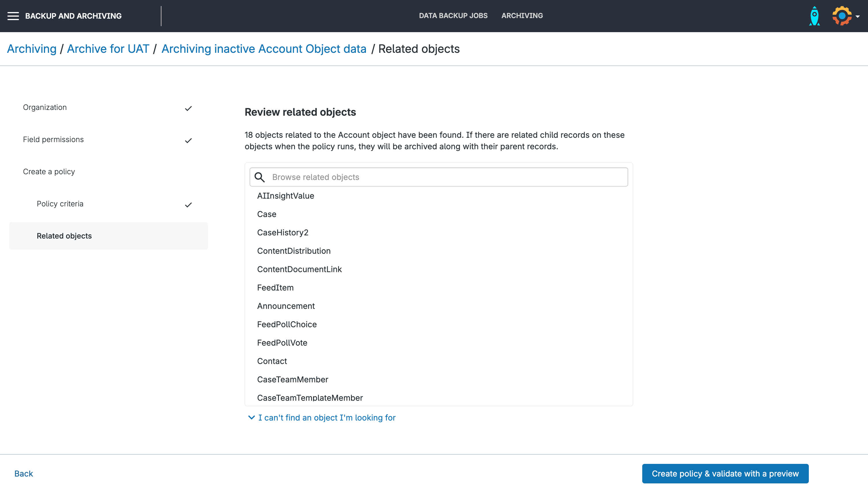This screenshot has width=868, height=492.
Task: Click the Field permissions checkmark
Action: pos(188,140)
